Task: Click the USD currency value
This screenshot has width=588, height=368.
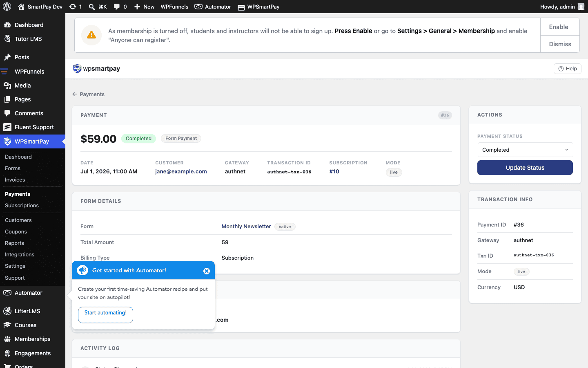Action: click(519, 287)
